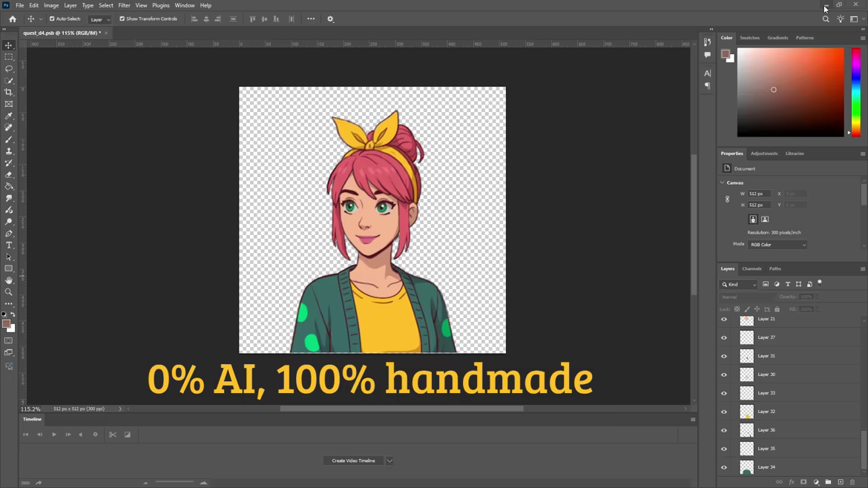868x488 pixels.
Task: Create a new group folder
Action: coord(828,482)
